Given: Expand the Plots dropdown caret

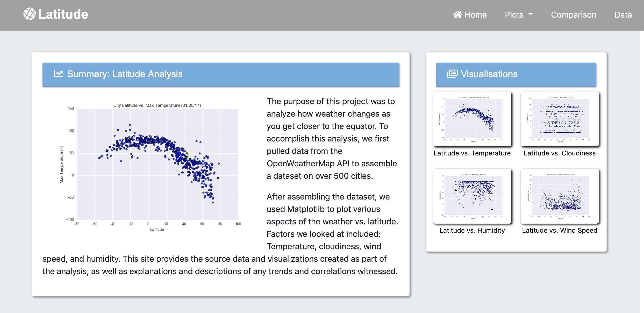Looking at the screenshot, I should [531, 14].
